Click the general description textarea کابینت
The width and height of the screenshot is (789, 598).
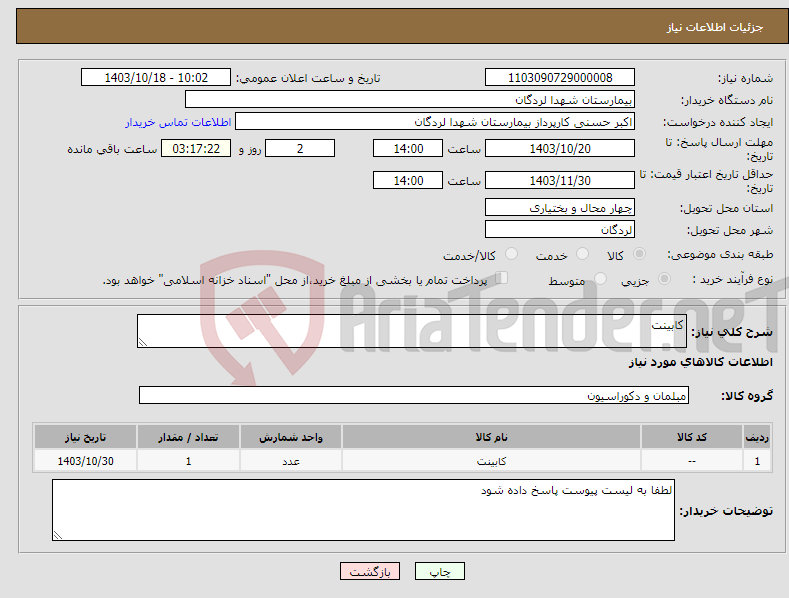click(x=412, y=331)
